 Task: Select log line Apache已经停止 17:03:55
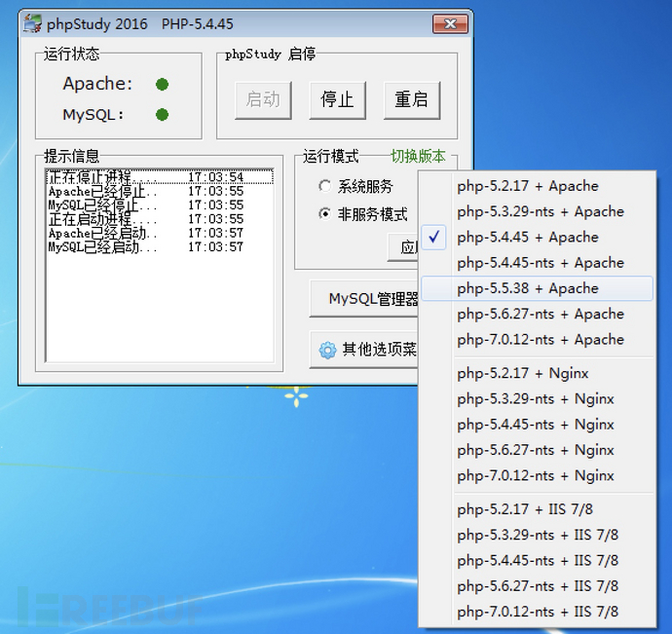160,191
